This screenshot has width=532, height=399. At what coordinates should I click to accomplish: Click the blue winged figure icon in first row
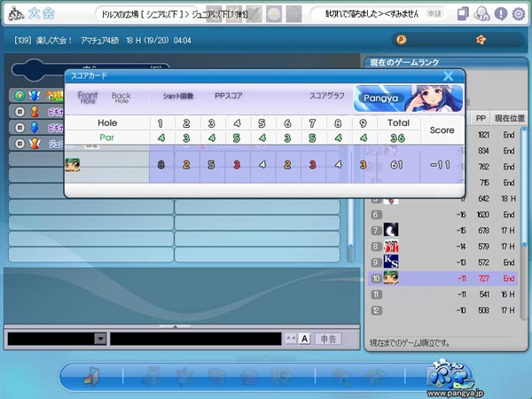[35, 96]
